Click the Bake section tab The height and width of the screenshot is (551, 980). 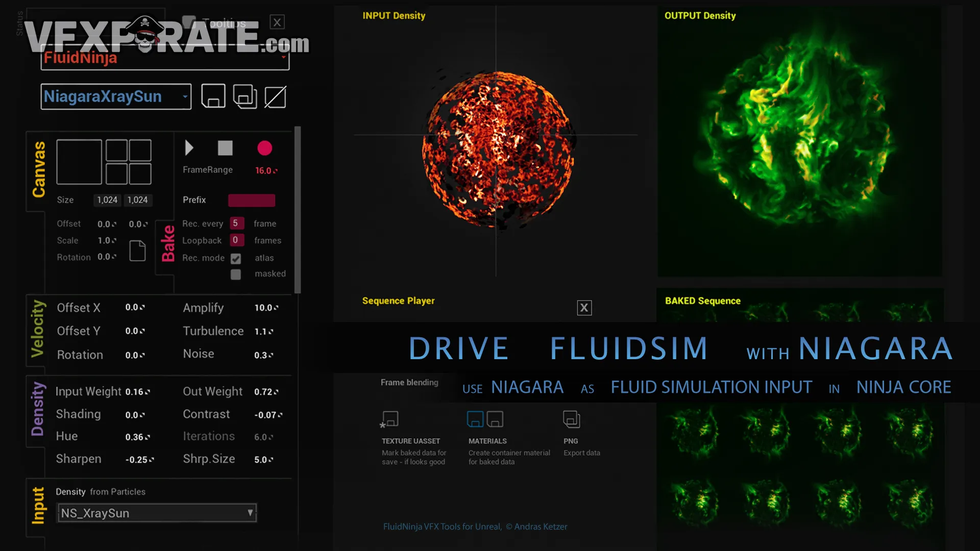click(168, 243)
